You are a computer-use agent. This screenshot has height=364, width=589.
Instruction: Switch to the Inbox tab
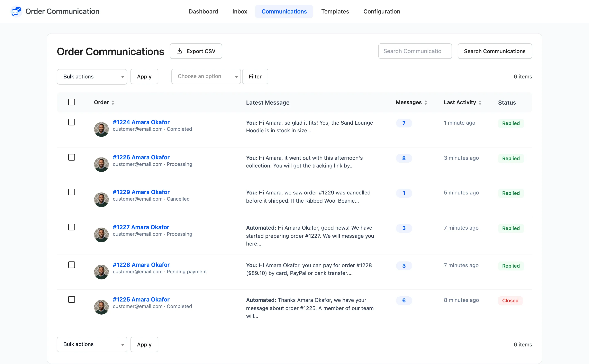239,11
